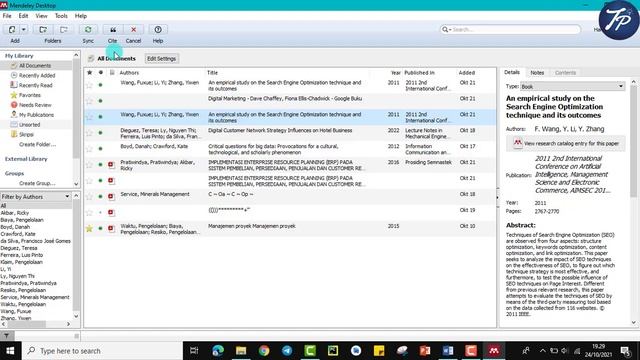This screenshot has width=640, height=360.
Task: Open the Help question mark icon
Action: (158, 29)
